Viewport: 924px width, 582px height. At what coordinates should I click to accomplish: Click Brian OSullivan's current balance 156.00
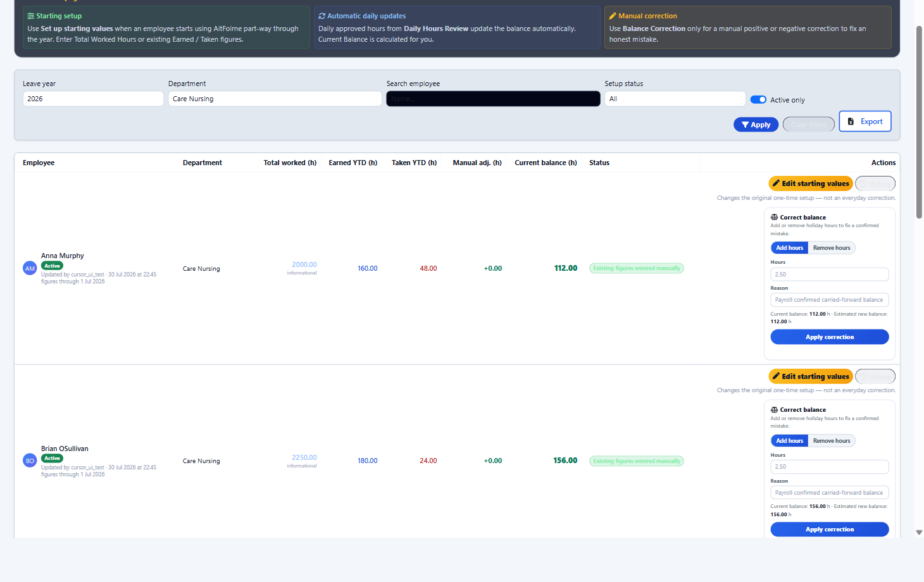point(565,461)
